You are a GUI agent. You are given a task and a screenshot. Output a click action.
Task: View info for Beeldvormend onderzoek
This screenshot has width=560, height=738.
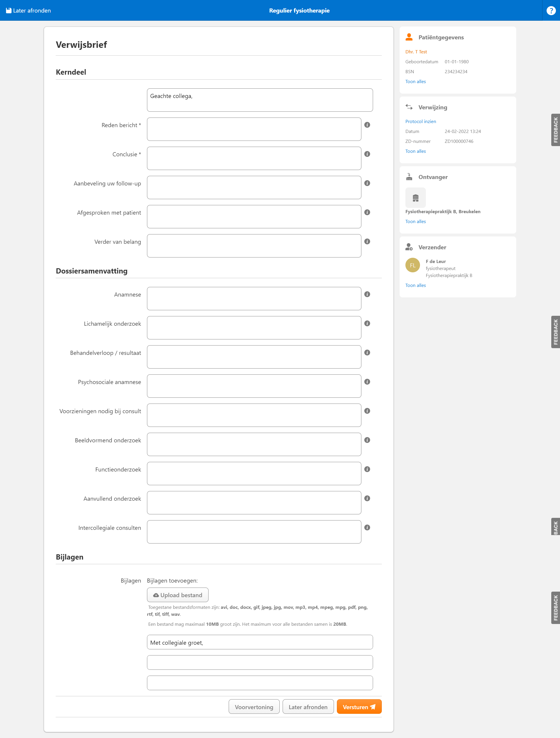367,440
